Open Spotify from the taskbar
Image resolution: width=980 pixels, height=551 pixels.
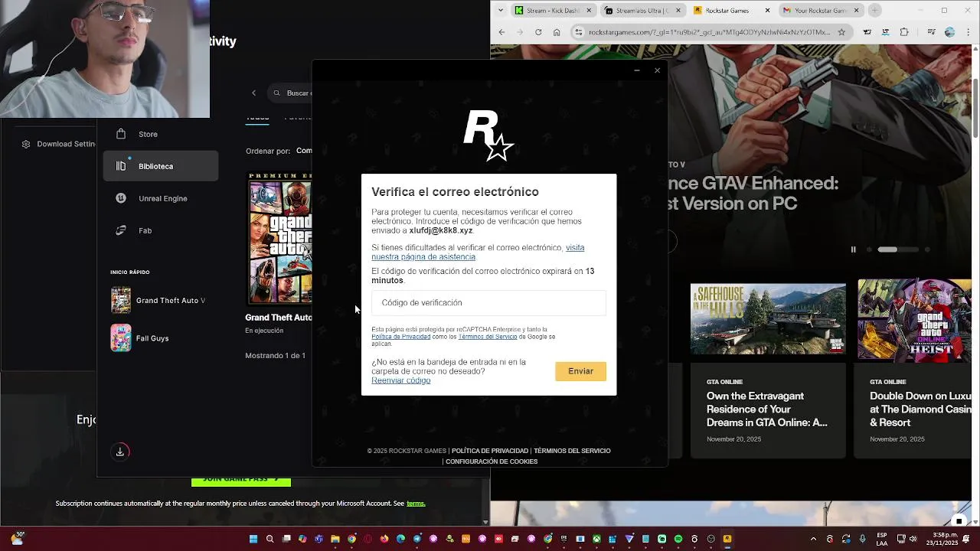678,539
